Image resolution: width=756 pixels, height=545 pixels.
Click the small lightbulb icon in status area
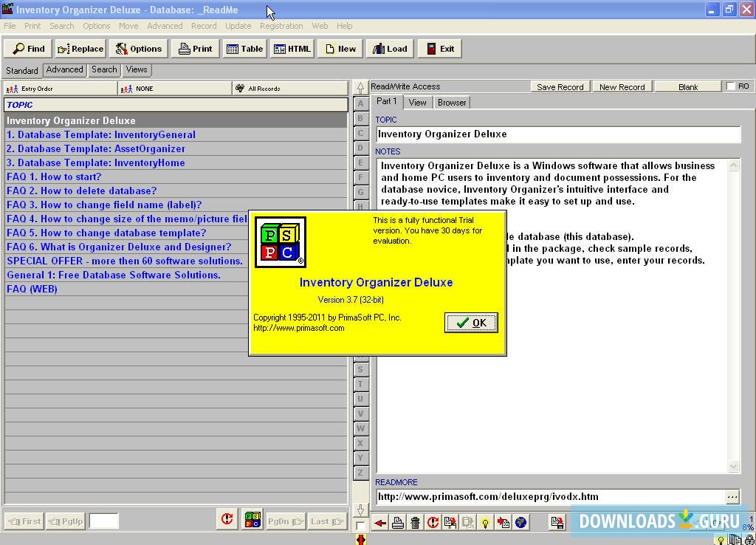pyautogui.click(x=721, y=540)
